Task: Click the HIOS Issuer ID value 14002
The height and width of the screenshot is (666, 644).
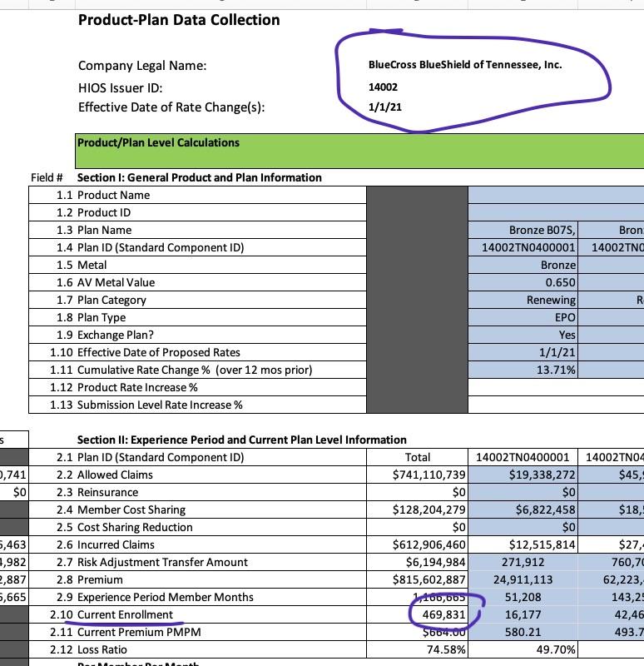Action: click(384, 87)
